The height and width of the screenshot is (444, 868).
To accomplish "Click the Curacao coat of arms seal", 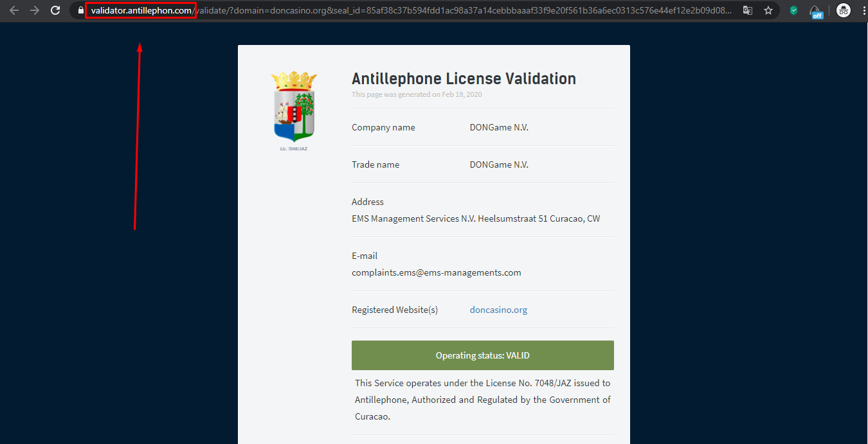I will pos(294,107).
